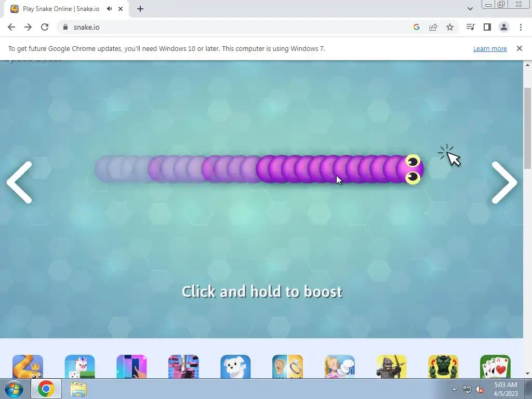View site security lock info
The width and height of the screenshot is (532, 399).
click(x=65, y=27)
